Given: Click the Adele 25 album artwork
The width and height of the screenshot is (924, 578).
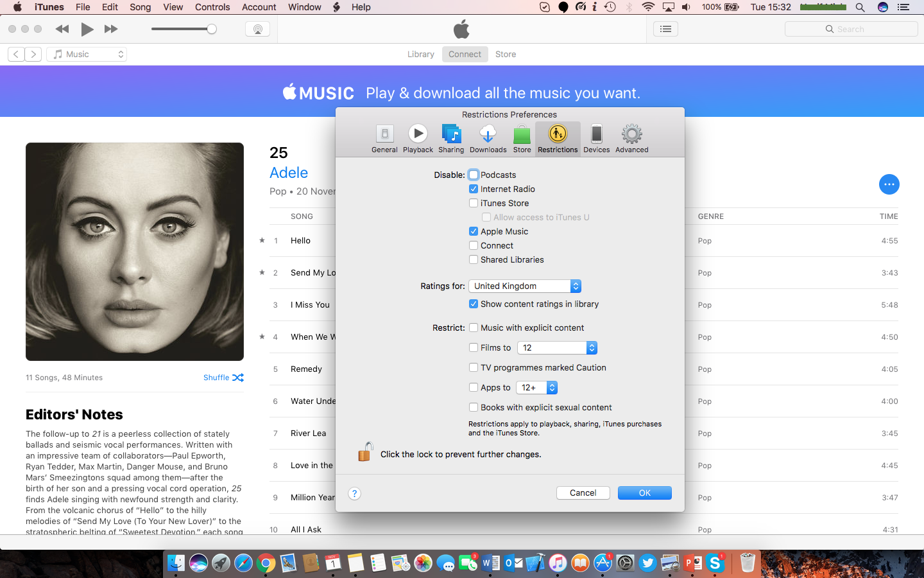Looking at the screenshot, I should coord(135,252).
